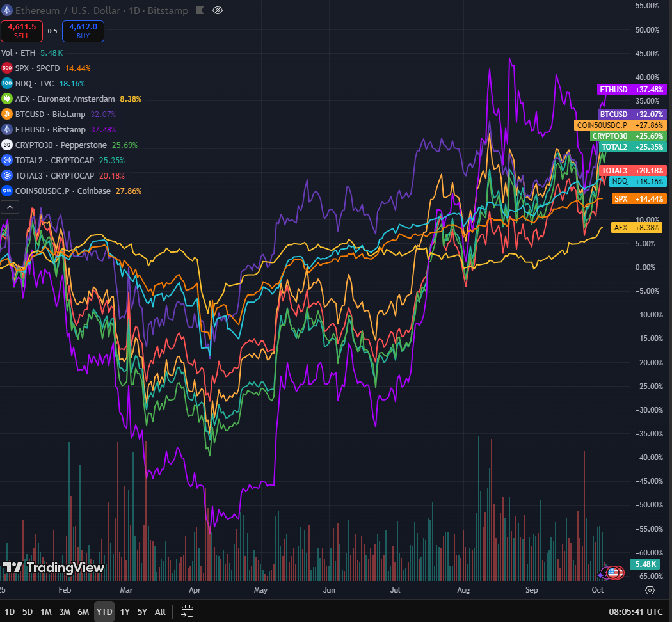Click the AEX +8.38% scale label
The height and width of the screenshot is (622, 672).
pos(637,227)
